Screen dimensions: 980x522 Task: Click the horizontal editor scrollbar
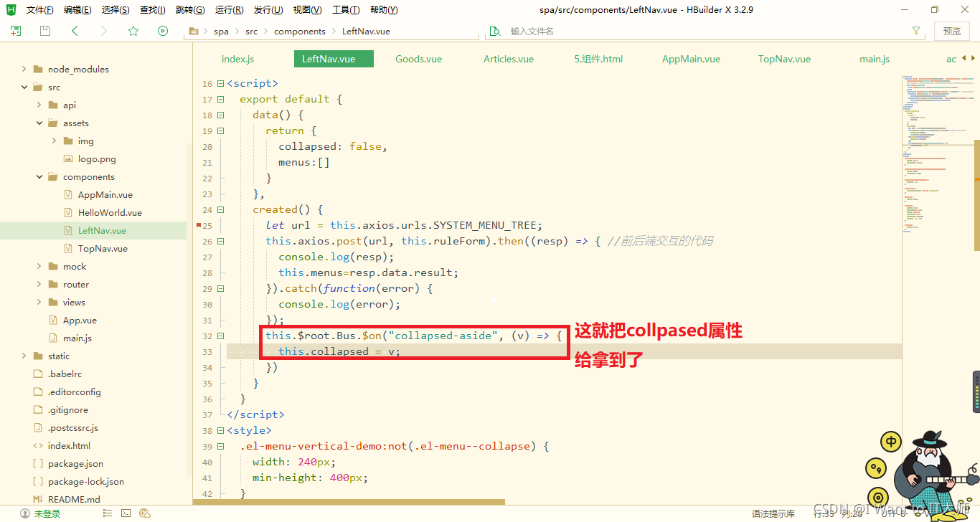coord(349,502)
